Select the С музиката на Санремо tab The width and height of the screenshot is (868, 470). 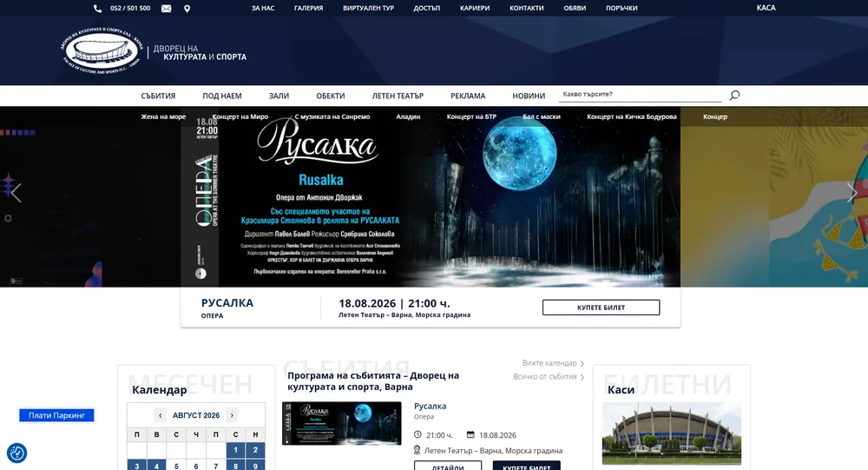(x=332, y=117)
